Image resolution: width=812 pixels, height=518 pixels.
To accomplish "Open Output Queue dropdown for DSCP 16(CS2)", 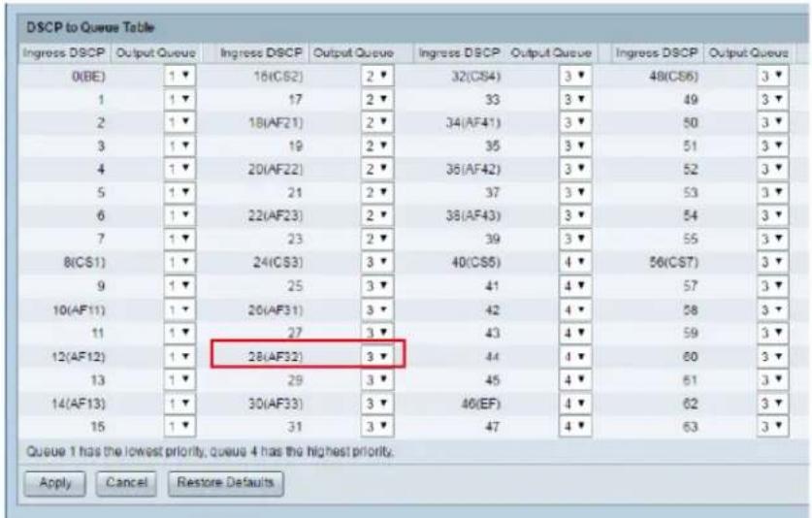I will 377,76.
